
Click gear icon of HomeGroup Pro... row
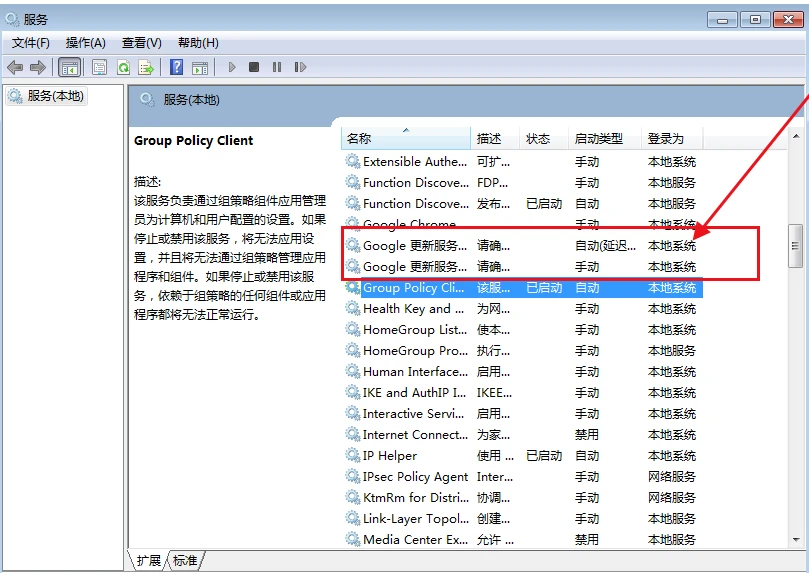pos(353,351)
